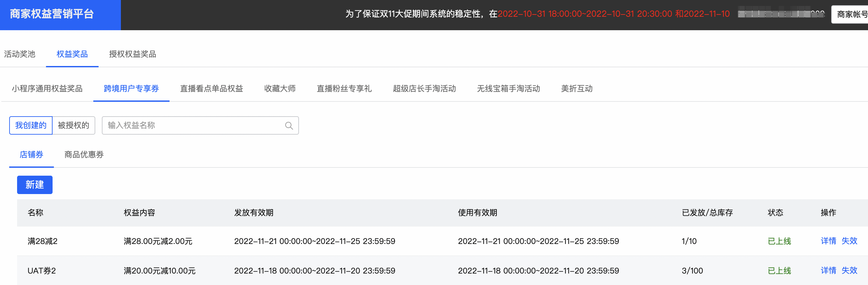This screenshot has width=868, height=285.
Task: Click the 满28减2 name cell
Action: pos(42,241)
